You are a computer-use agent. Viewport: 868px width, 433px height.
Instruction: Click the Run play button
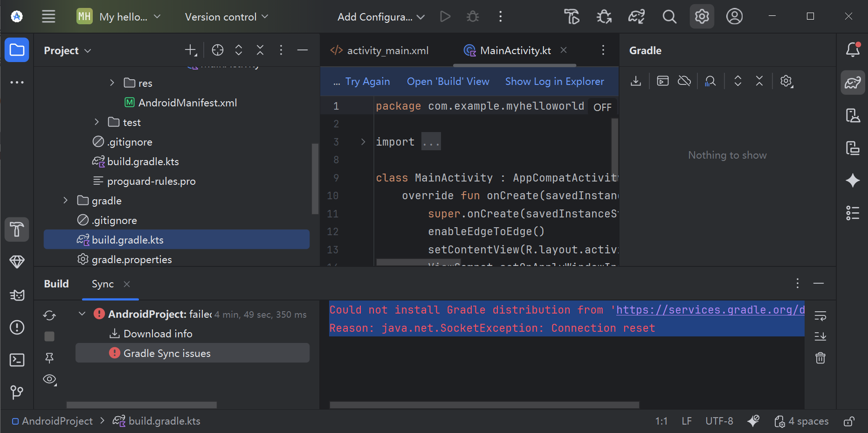point(445,17)
